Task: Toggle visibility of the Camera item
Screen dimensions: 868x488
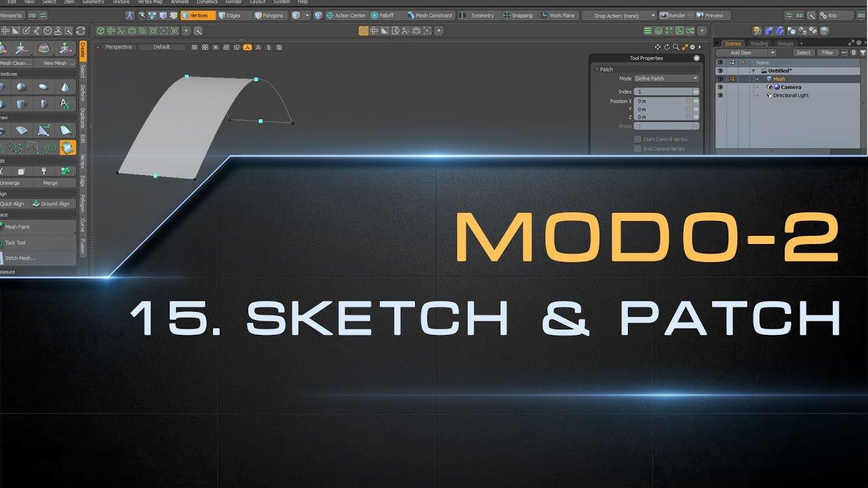Action: (720, 87)
